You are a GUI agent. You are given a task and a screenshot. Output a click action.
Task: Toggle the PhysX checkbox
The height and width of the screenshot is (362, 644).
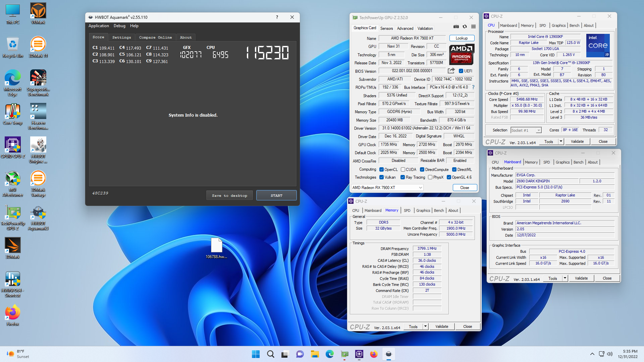(430, 177)
